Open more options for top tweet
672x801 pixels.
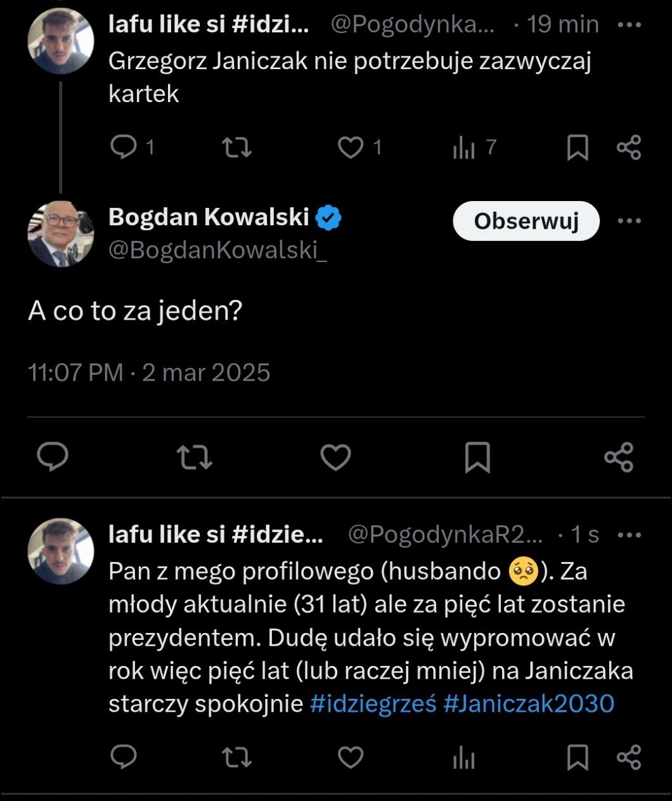click(629, 25)
